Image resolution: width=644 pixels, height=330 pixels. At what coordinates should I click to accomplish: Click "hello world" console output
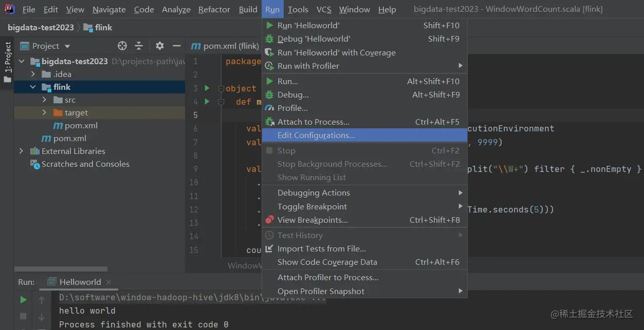[x=87, y=310]
